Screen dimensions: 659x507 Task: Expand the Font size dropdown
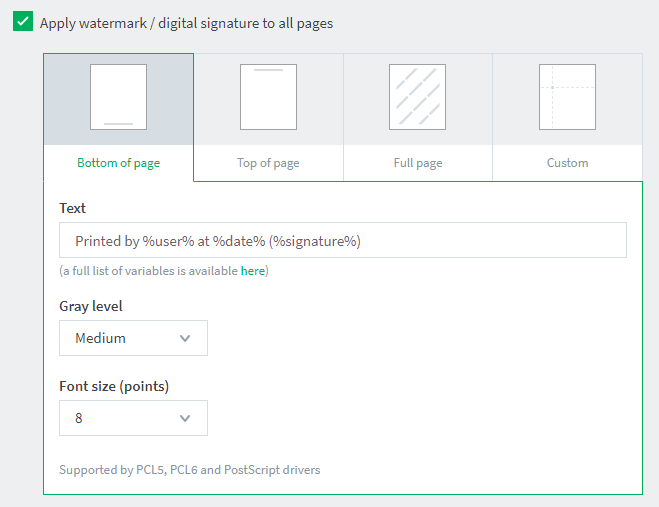pyautogui.click(x=133, y=418)
